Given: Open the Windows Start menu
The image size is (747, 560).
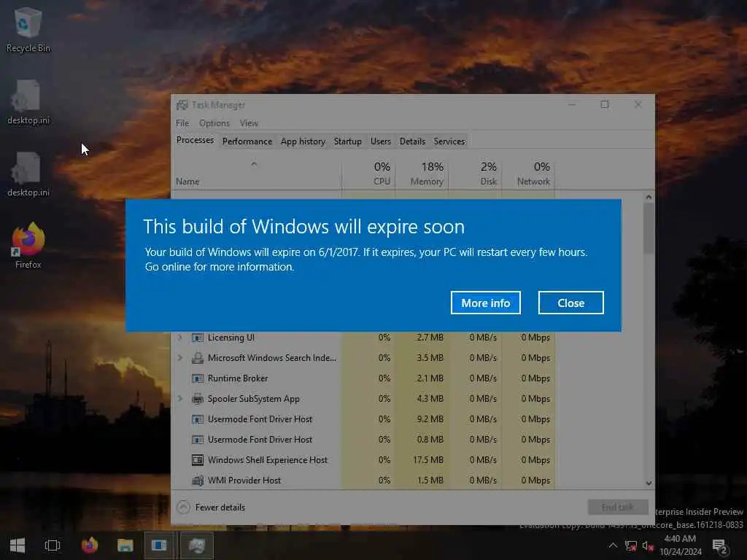Looking at the screenshot, I should point(18,545).
